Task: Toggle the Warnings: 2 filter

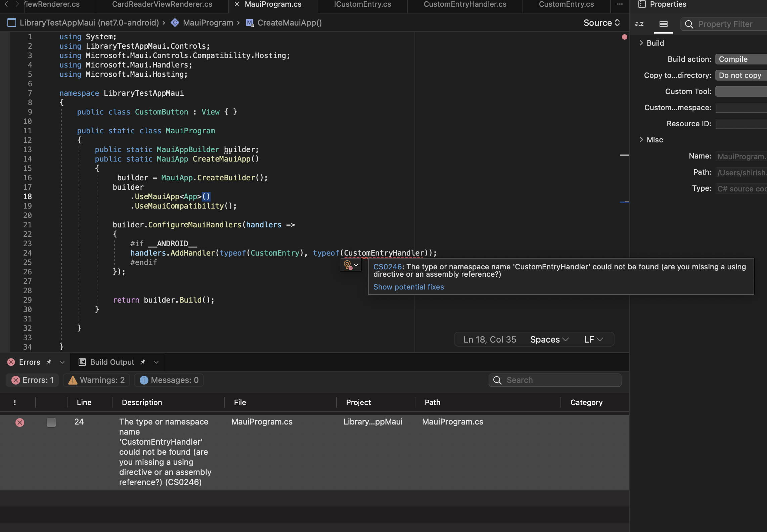Action: tap(96, 380)
